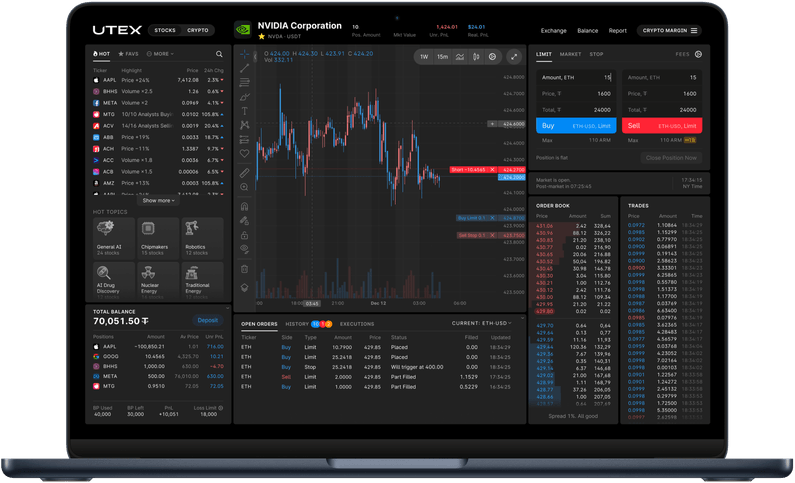
Task: Cancel the Short -10.4565 position marker
Action: [492, 170]
